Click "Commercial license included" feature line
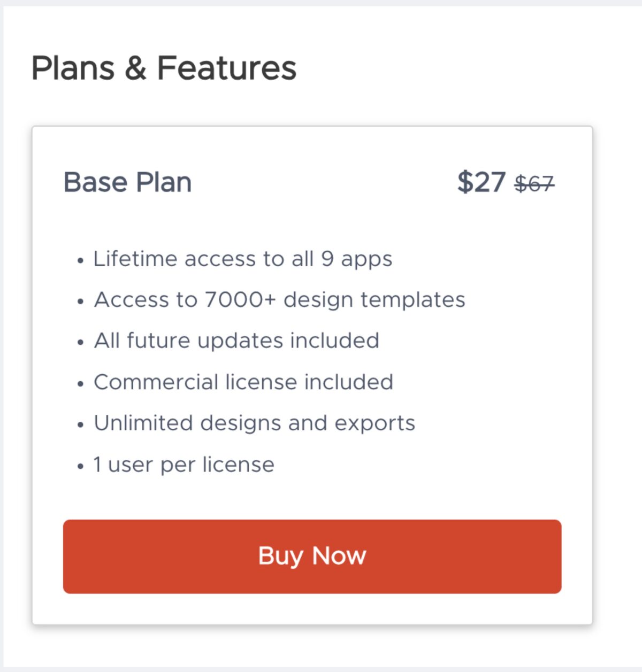This screenshot has height=672, width=642. click(x=243, y=382)
